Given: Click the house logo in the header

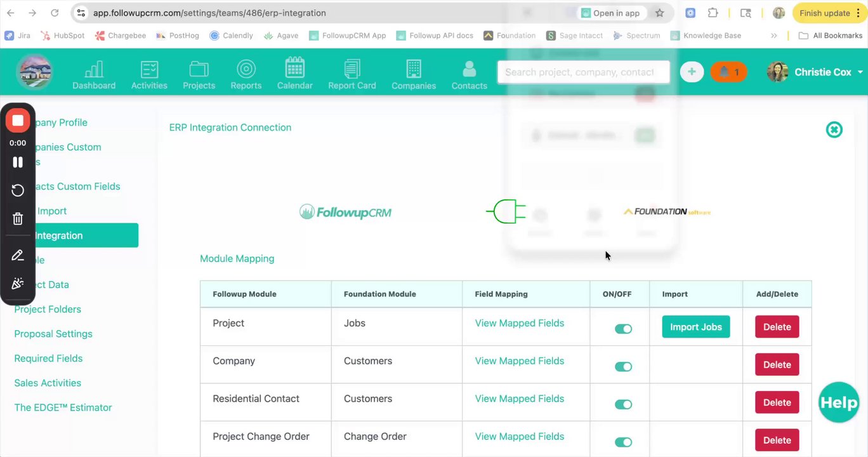Looking at the screenshot, I should coord(34,72).
